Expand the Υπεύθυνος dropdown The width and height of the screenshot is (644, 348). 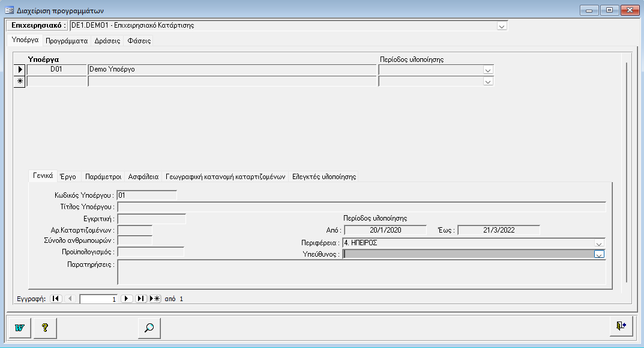point(598,254)
